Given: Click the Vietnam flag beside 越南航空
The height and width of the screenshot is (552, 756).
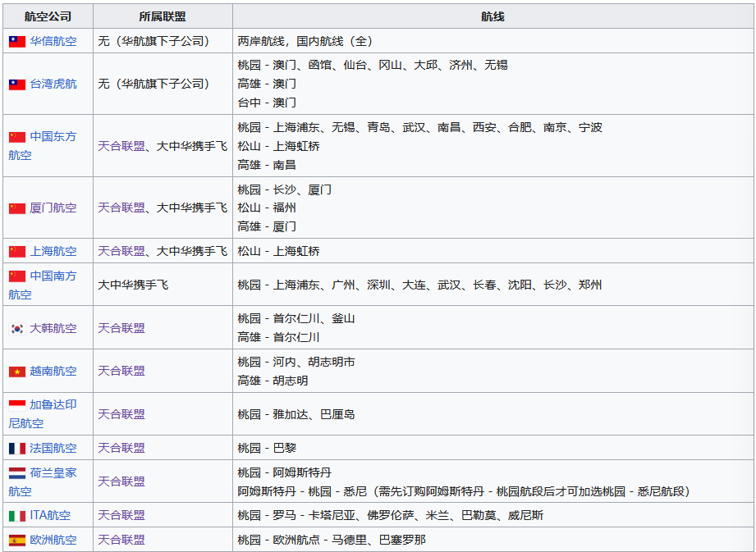Looking at the screenshot, I should [x=17, y=372].
